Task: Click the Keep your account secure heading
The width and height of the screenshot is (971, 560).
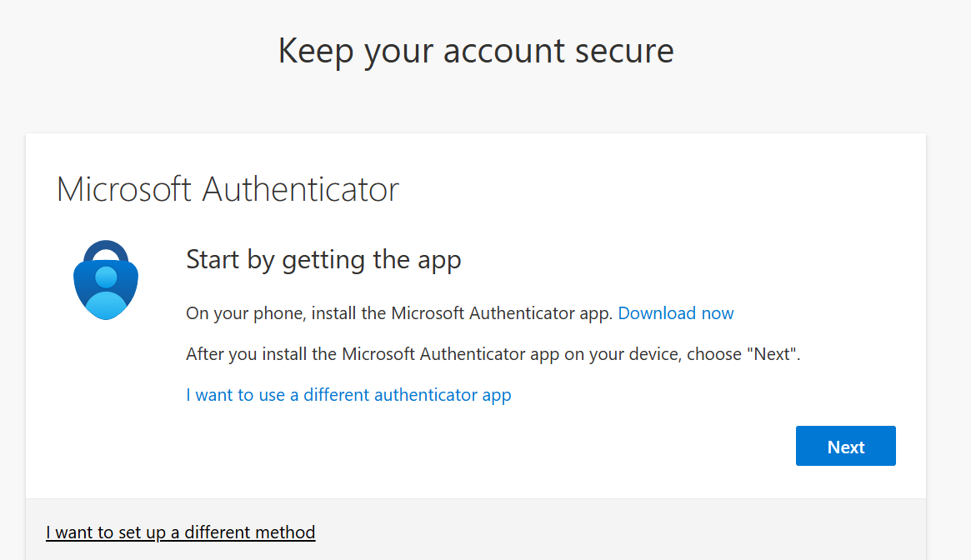Action: tap(476, 51)
